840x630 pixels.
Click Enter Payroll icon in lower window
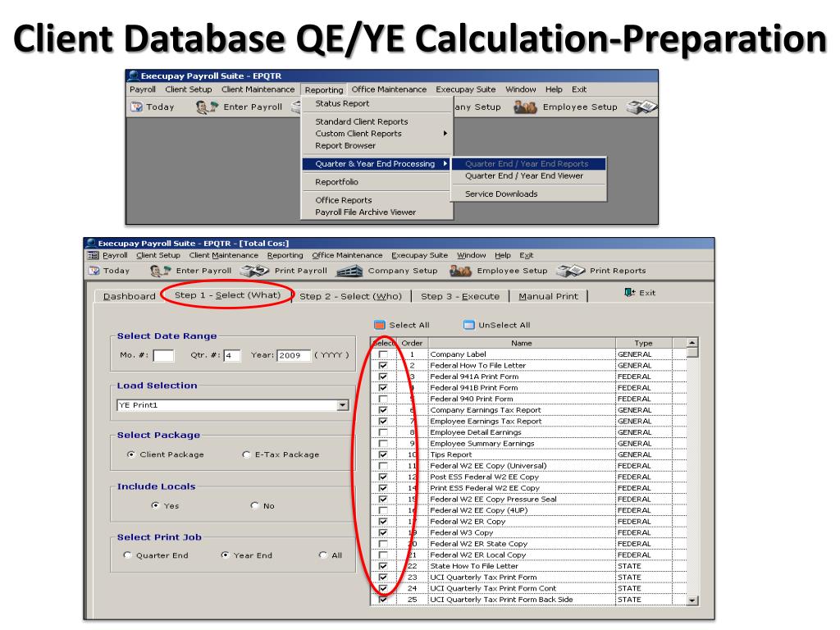point(160,271)
